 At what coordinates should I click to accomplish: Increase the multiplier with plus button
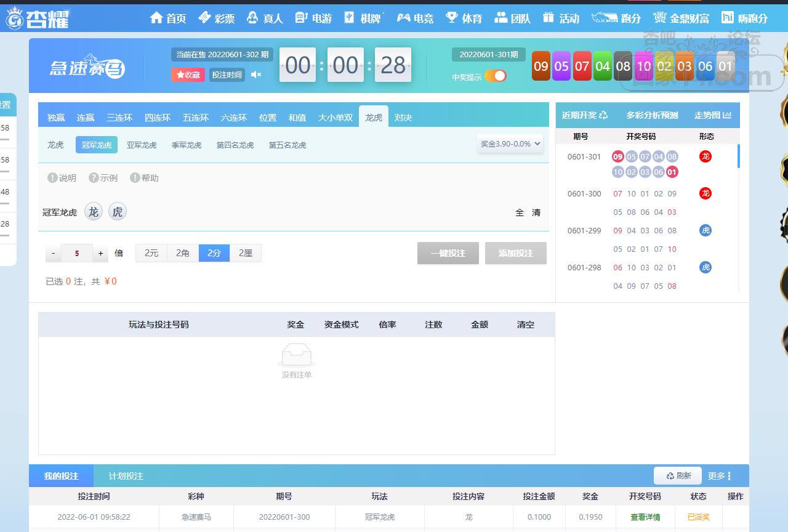101,253
